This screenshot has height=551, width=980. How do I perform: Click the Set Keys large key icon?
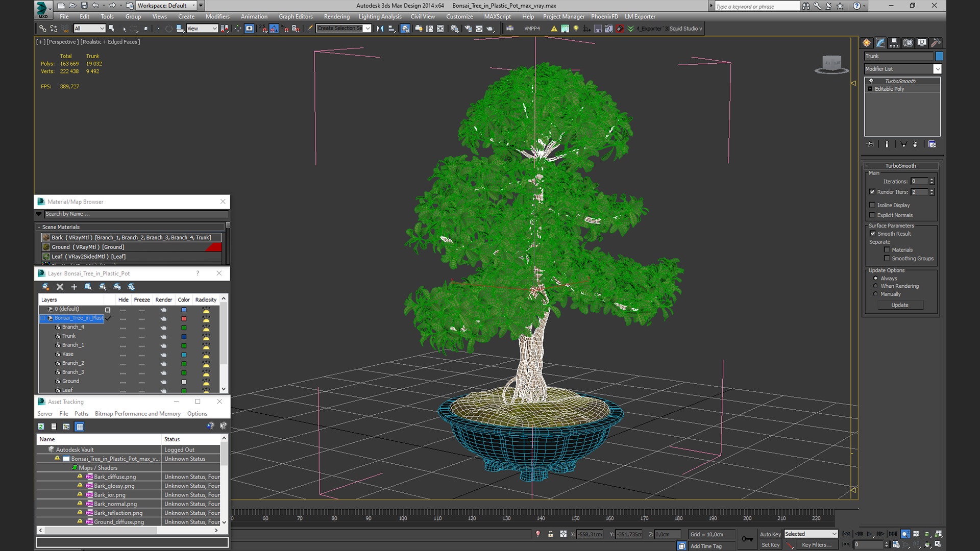[747, 539]
